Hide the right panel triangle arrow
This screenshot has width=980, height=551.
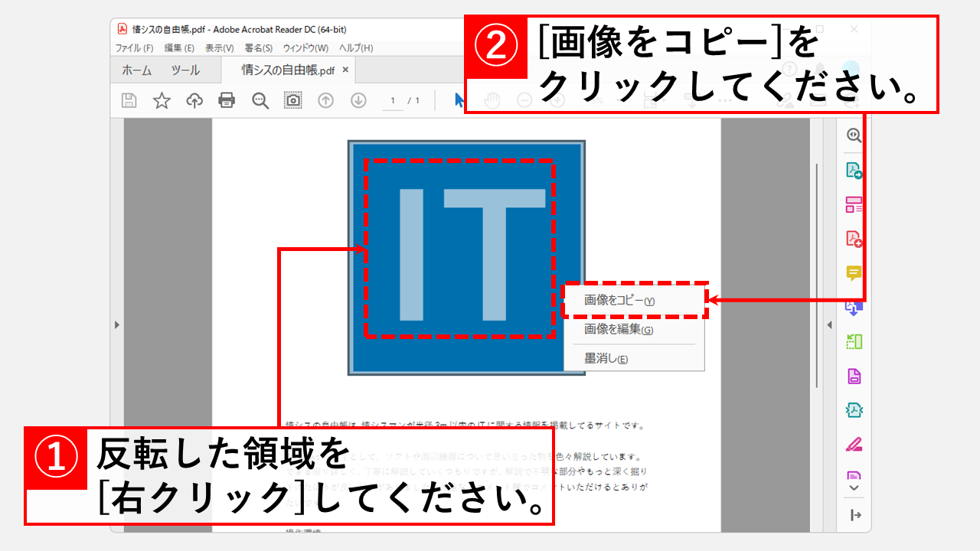click(829, 325)
